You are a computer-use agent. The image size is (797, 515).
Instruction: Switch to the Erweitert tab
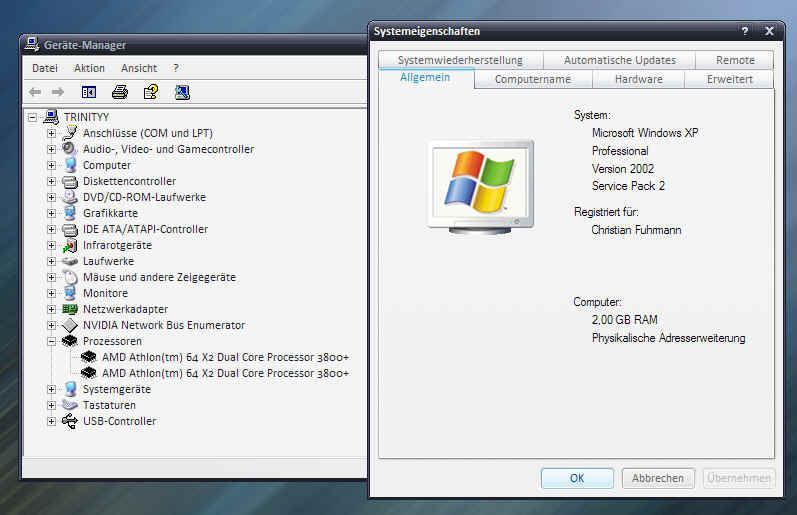729,79
